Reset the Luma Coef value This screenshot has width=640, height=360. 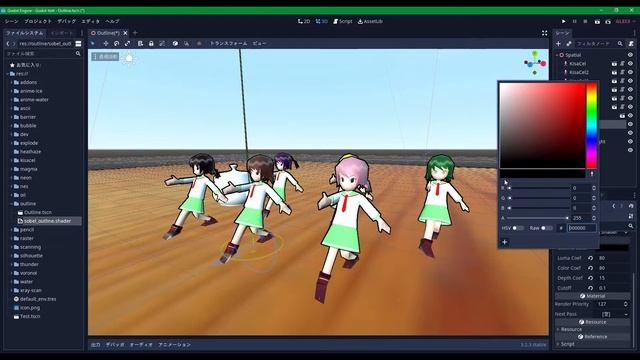tap(591, 258)
